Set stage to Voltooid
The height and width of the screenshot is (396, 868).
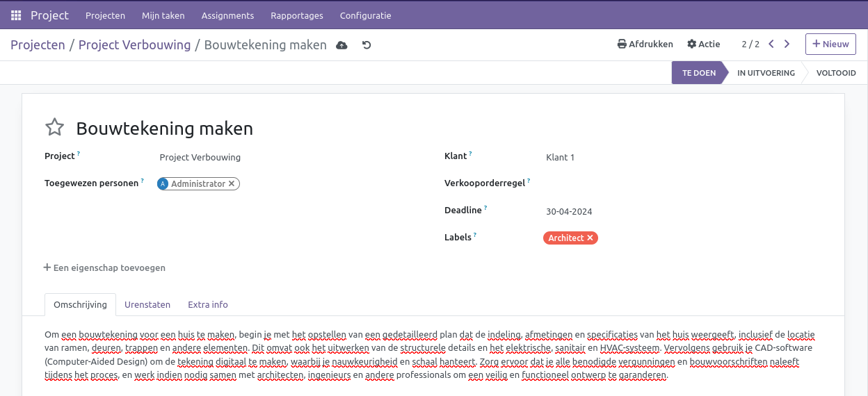tap(835, 73)
